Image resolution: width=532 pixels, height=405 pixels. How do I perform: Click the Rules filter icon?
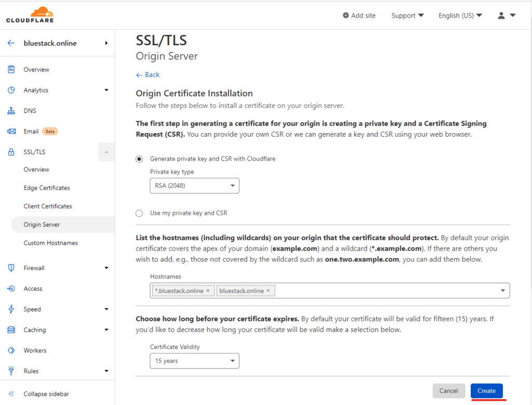[x=11, y=371]
